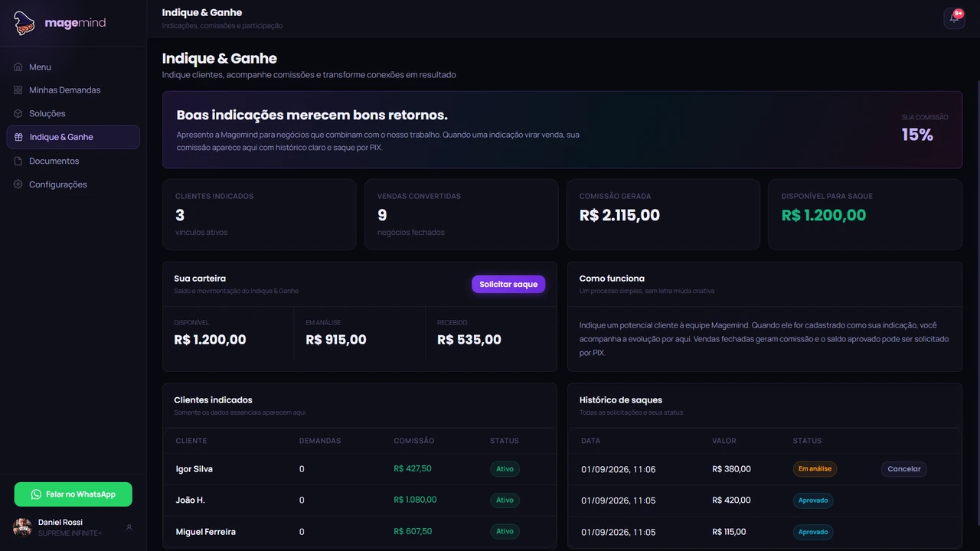Click the user icon next to Daniel Rossi
The height and width of the screenshot is (551, 980).
tap(129, 527)
